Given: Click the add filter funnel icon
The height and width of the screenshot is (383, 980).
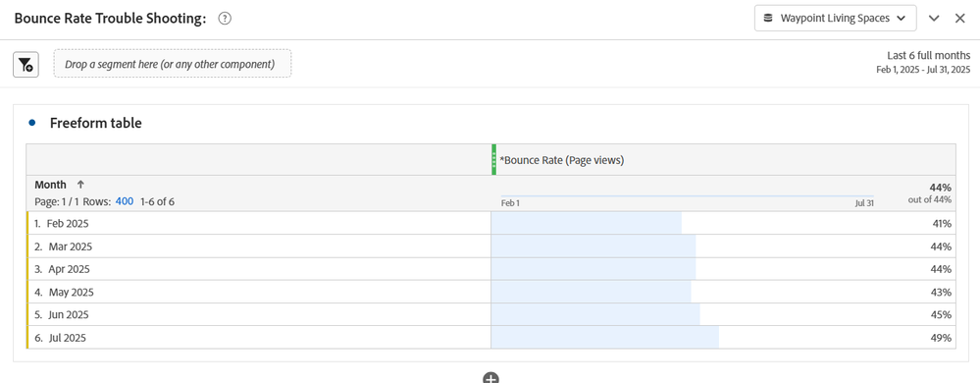Looking at the screenshot, I should coord(26,64).
